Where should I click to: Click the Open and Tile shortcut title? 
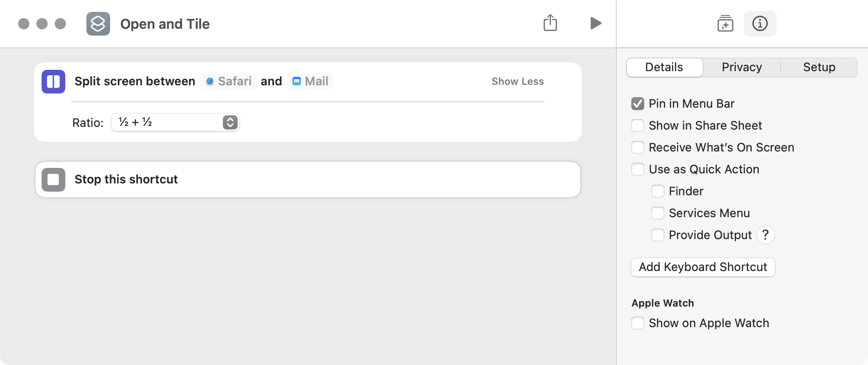click(x=165, y=24)
